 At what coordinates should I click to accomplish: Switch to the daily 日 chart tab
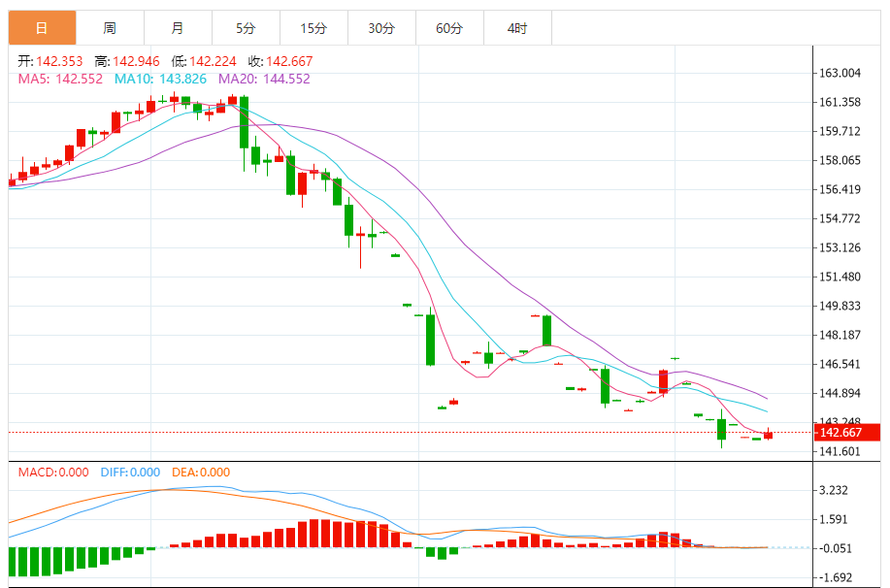click(x=42, y=28)
